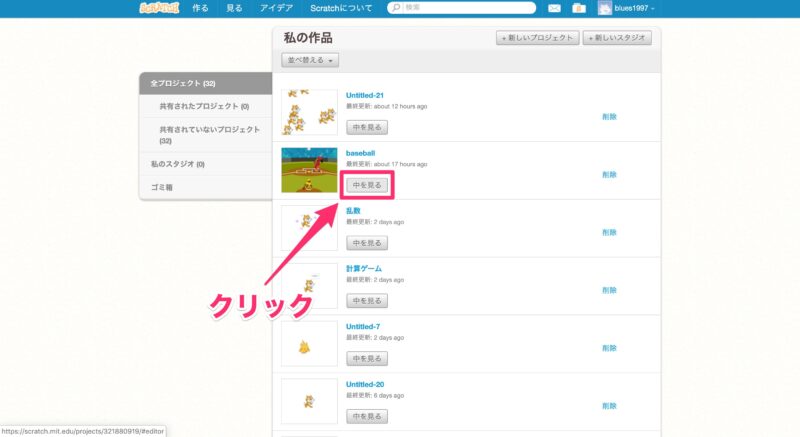Expand the blues1997 account menu arrow
This screenshot has height=437, width=800.
[653, 9]
